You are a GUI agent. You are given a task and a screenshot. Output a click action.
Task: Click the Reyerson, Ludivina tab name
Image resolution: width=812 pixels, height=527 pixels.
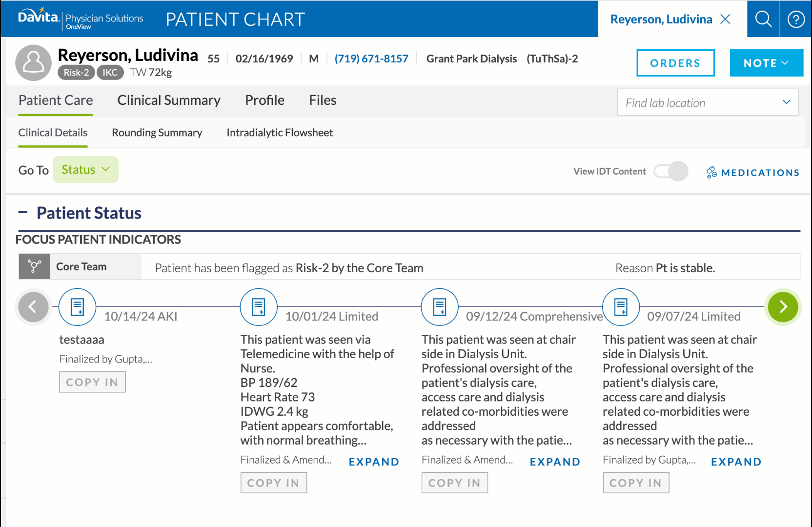click(x=661, y=19)
